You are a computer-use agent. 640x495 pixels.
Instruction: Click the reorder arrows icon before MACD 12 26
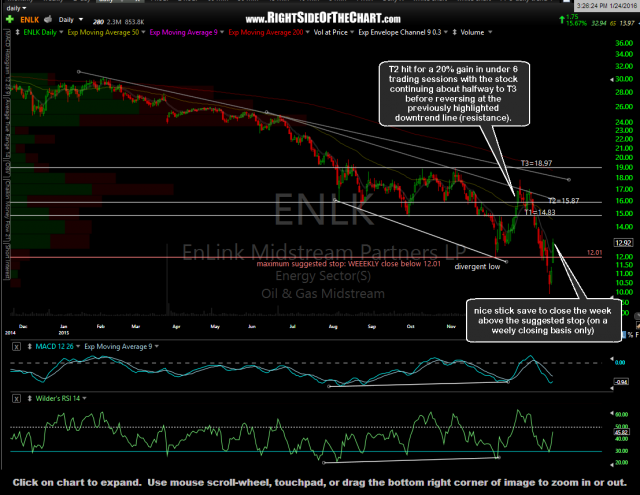[x=29, y=346]
